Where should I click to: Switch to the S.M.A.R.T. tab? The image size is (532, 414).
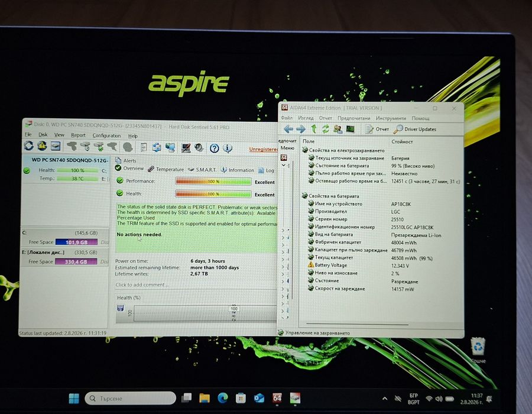tap(202, 169)
